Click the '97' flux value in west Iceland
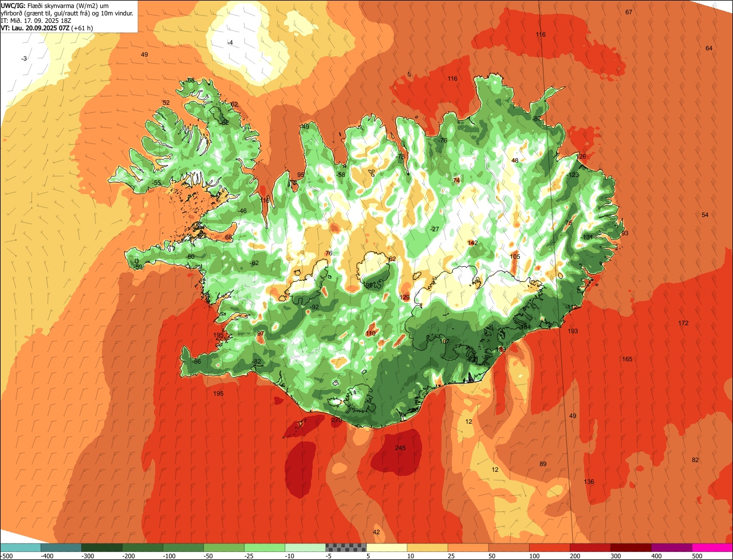Screen dimensions: 733x560 (261, 334)
